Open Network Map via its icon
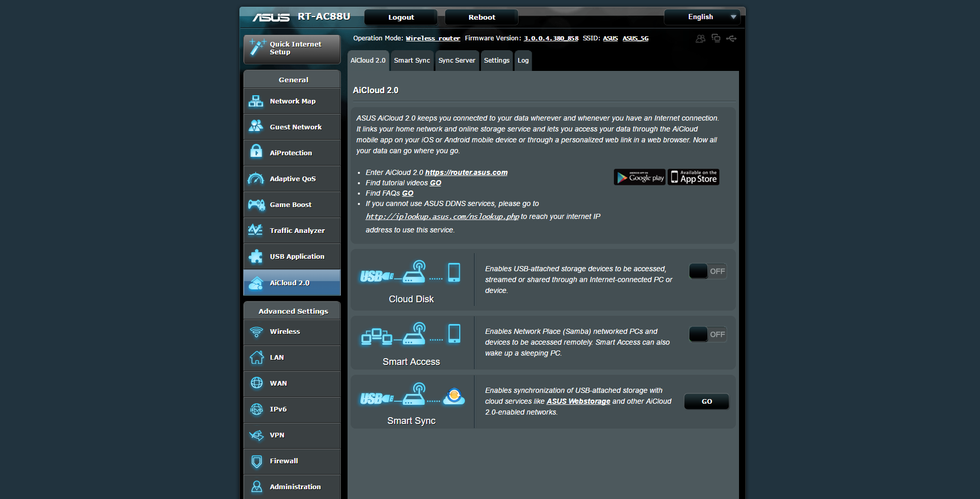Viewport: 980px width, 499px height. click(x=256, y=101)
